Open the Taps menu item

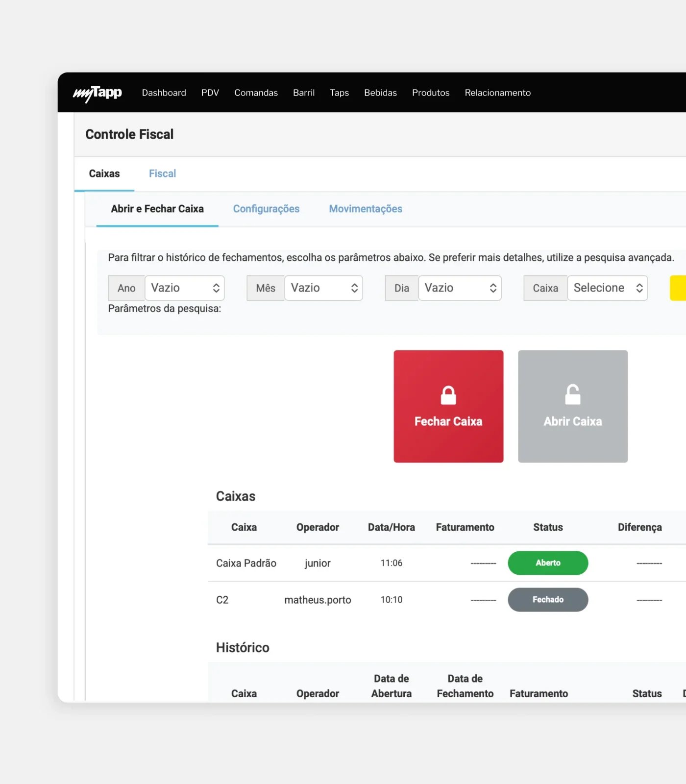tap(340, 93)
